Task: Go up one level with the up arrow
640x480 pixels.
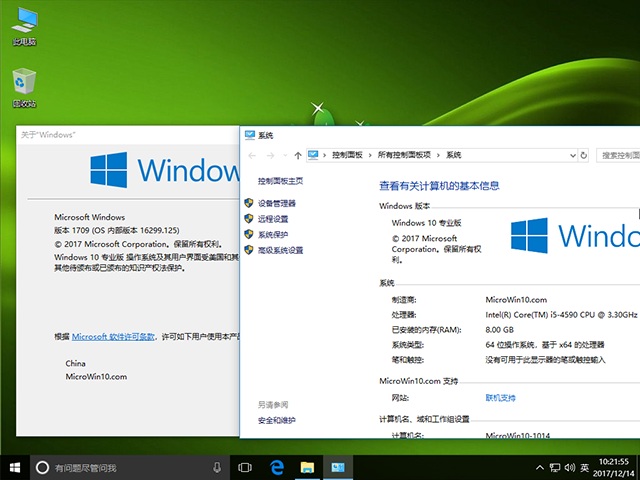Action: coord(298,156)
